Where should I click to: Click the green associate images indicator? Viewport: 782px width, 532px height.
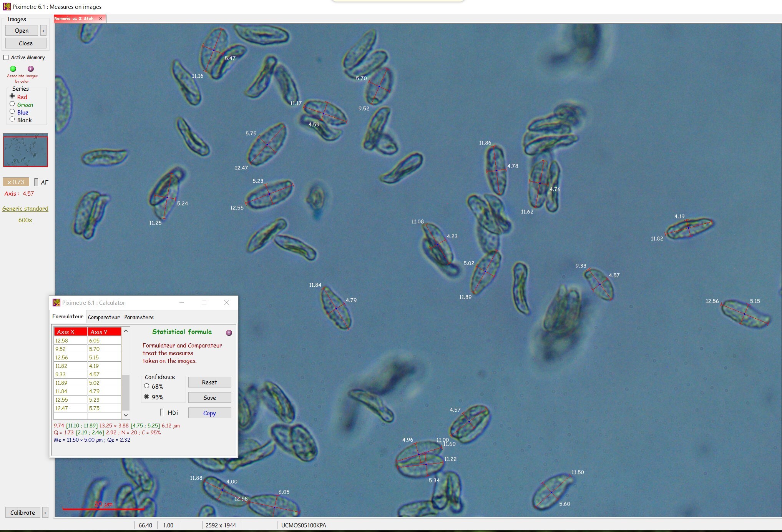click(x=13, y=69)
